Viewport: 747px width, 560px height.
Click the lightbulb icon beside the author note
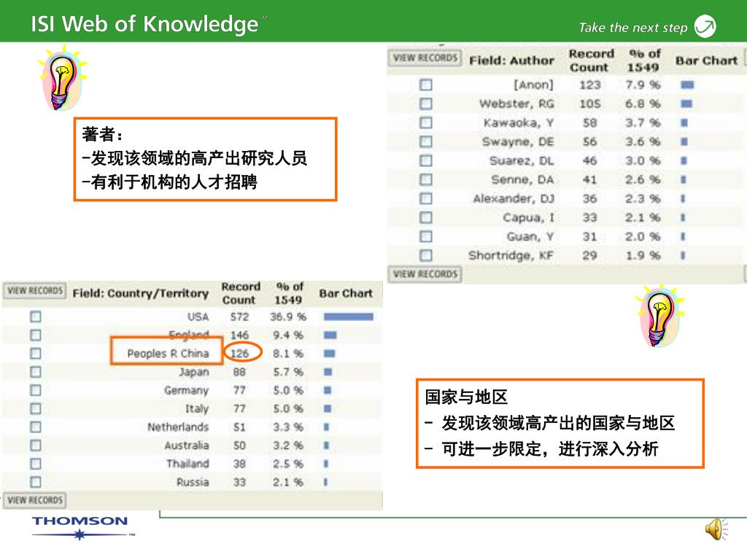tap(61, 79)
